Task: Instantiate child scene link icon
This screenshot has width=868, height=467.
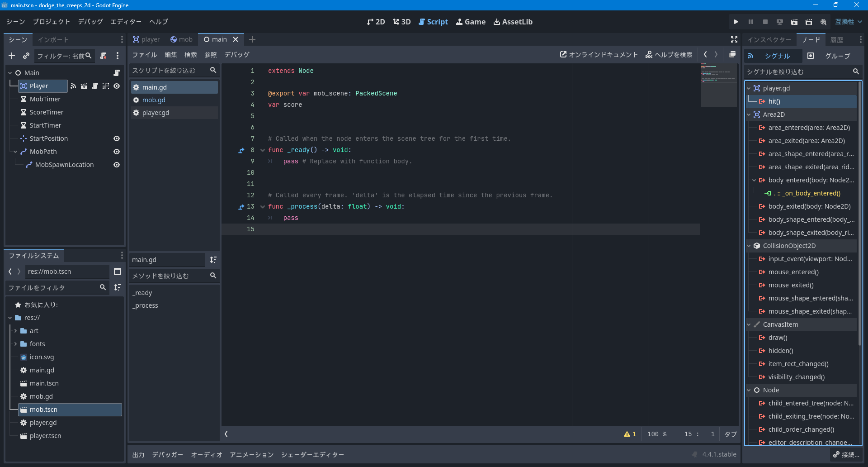Action: (x=26, y=56)
